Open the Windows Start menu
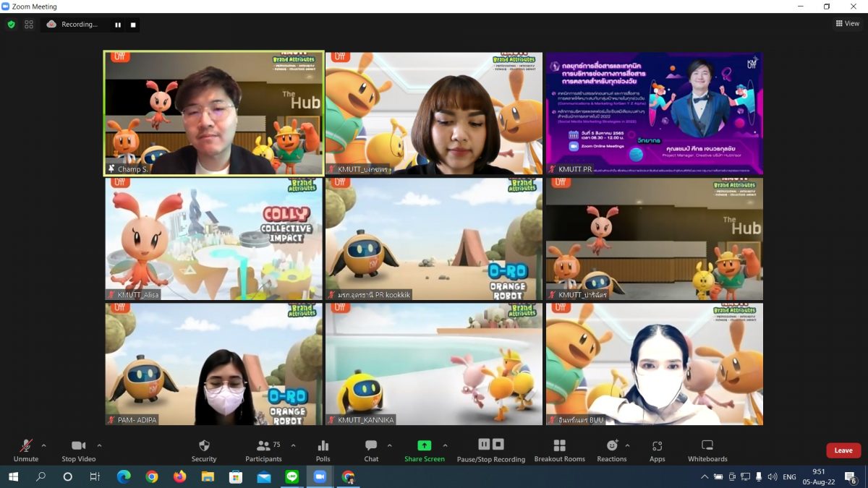Screen dimensions: 868x488 pyautogui.click(x=13, y=477)
